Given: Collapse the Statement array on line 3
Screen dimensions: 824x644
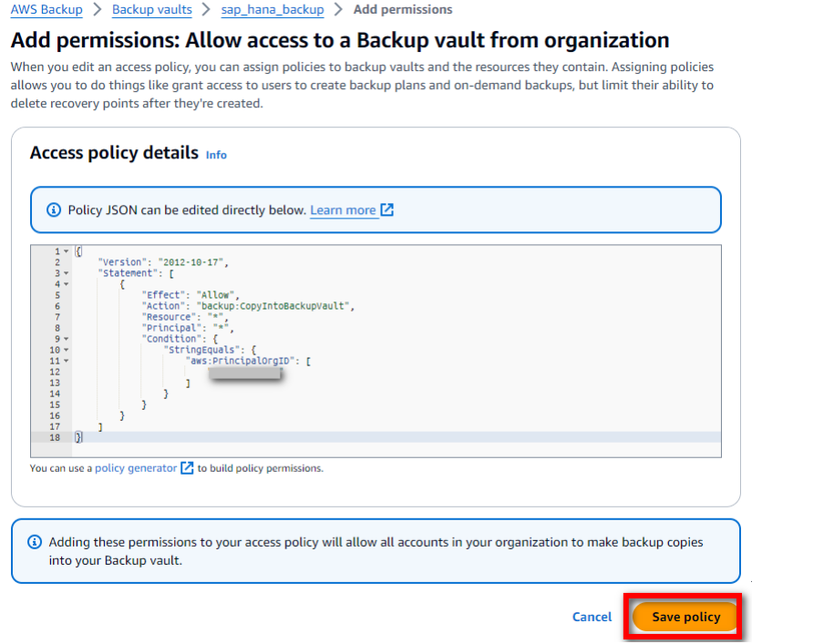Looking at the screenshot, I should (x=67, y=273).
